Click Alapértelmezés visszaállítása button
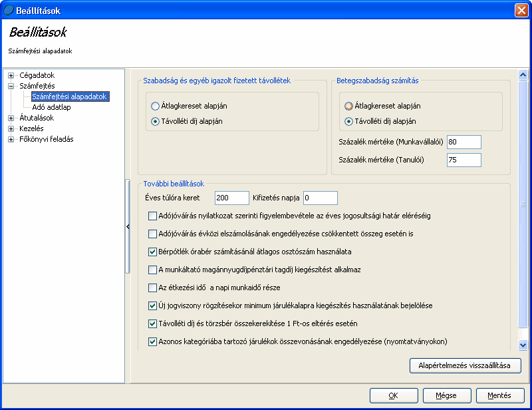This screenshot has height=410, width=532. point(465,366)
